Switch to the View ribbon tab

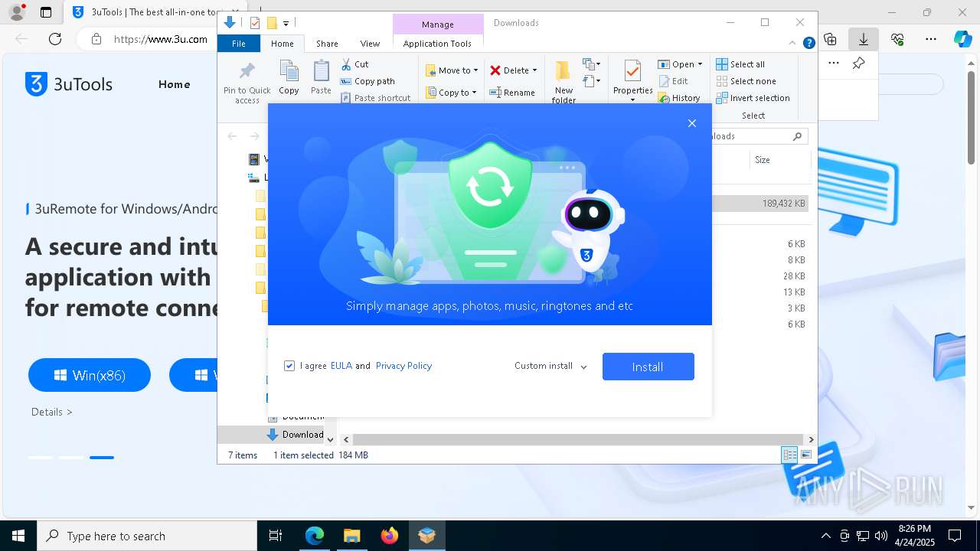click(x=370, y=44)
